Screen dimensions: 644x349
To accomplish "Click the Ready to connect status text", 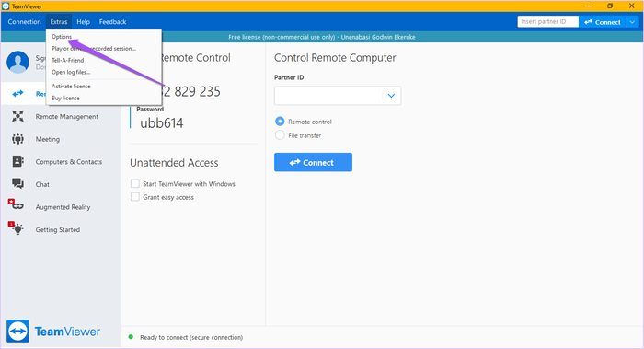I will click(x=191, y=338).
